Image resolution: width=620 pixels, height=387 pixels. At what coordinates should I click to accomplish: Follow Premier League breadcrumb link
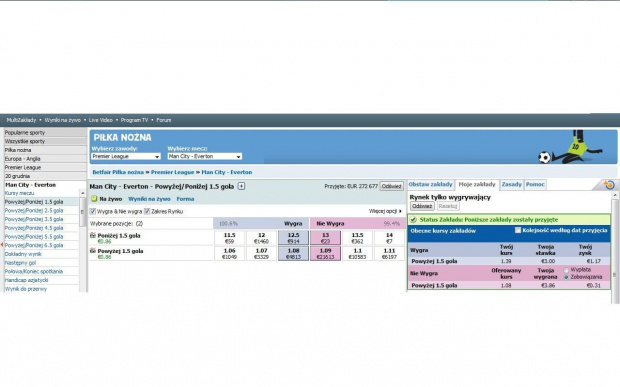[x=172, y=172]
